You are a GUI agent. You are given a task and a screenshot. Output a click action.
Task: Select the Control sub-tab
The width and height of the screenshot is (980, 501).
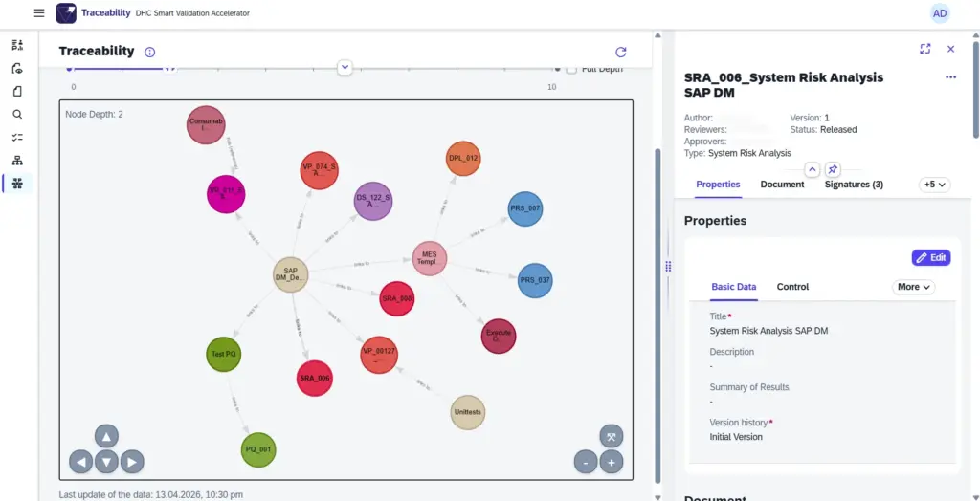pos(792,287)
